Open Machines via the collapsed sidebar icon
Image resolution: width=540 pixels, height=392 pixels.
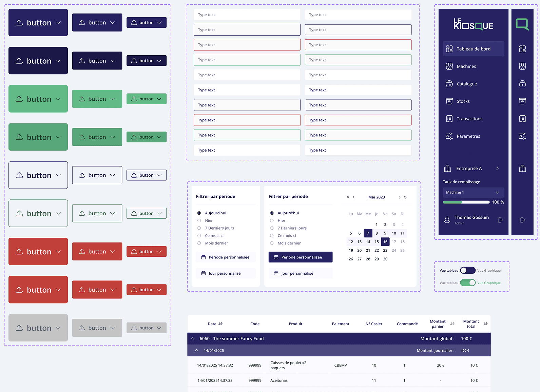522,66
